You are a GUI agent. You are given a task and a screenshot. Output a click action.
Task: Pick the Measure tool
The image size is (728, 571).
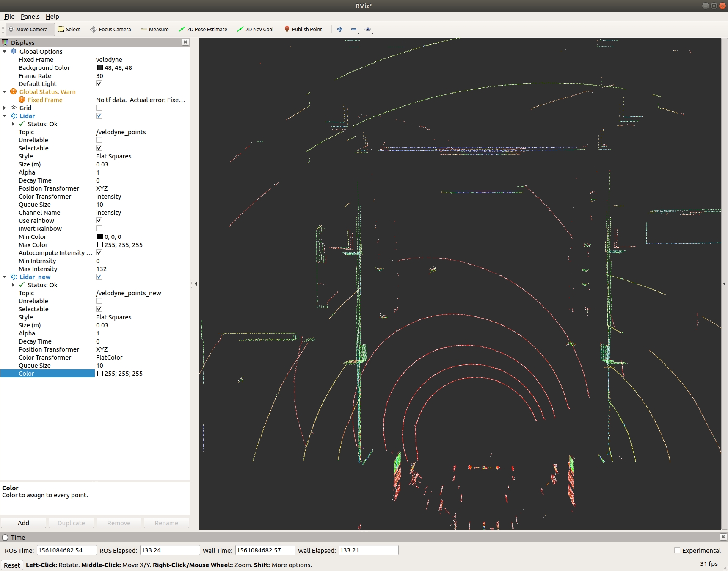coord(154,30)
